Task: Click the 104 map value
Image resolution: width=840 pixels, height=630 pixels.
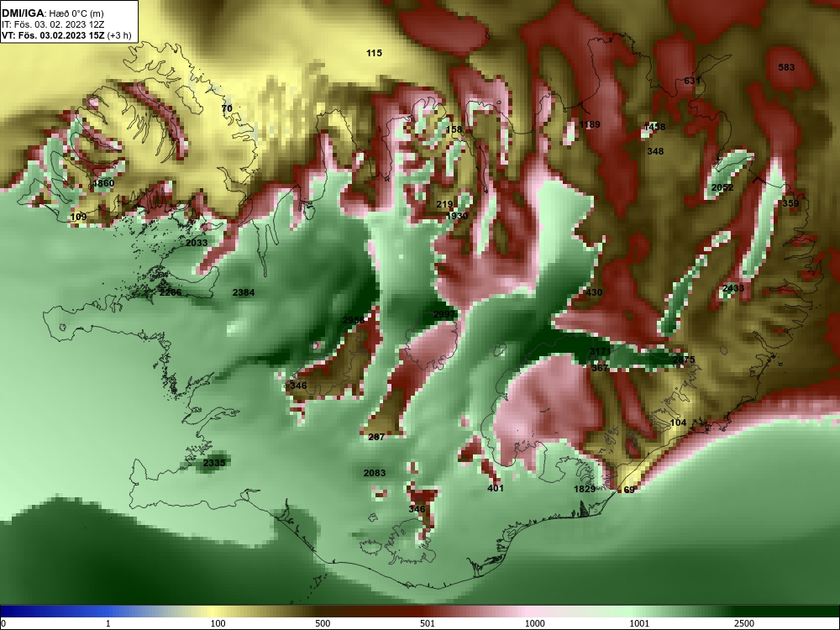Action: click(x=678, y=423)
